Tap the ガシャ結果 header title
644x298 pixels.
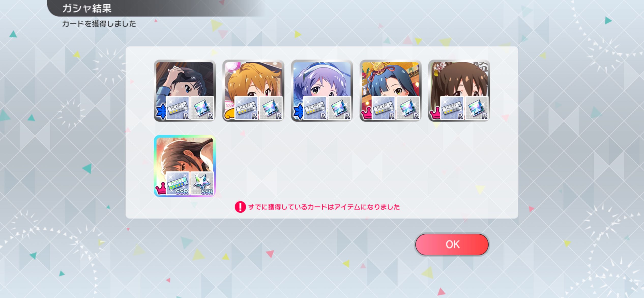(87, 8)
